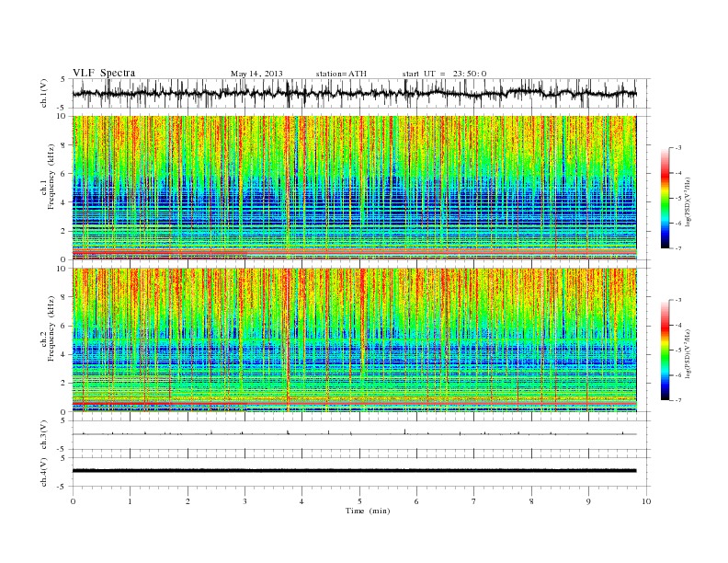Image resolution: width=728 pixels, height=563 pixels.
Task: Click the 'station=ATH' header text
Action: click(341, 74)
